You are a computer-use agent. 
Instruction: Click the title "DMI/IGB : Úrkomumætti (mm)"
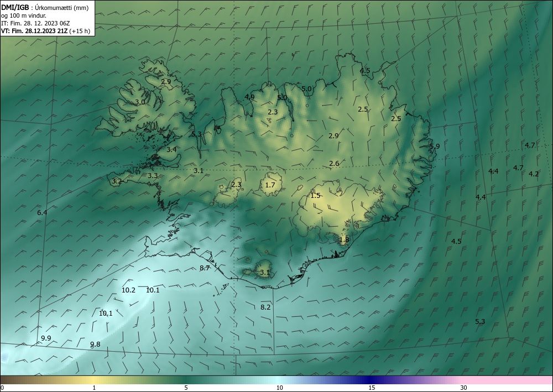(x=45, y=7)
